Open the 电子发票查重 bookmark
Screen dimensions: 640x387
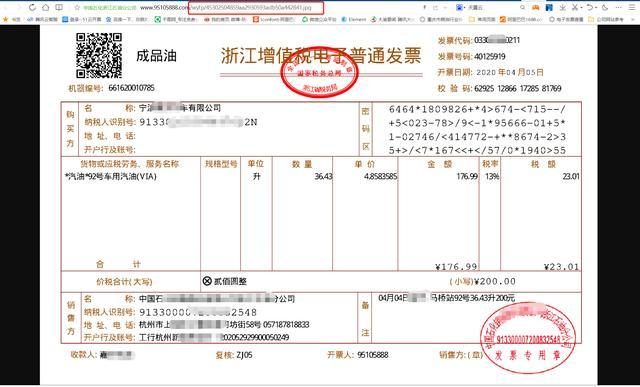566,19
